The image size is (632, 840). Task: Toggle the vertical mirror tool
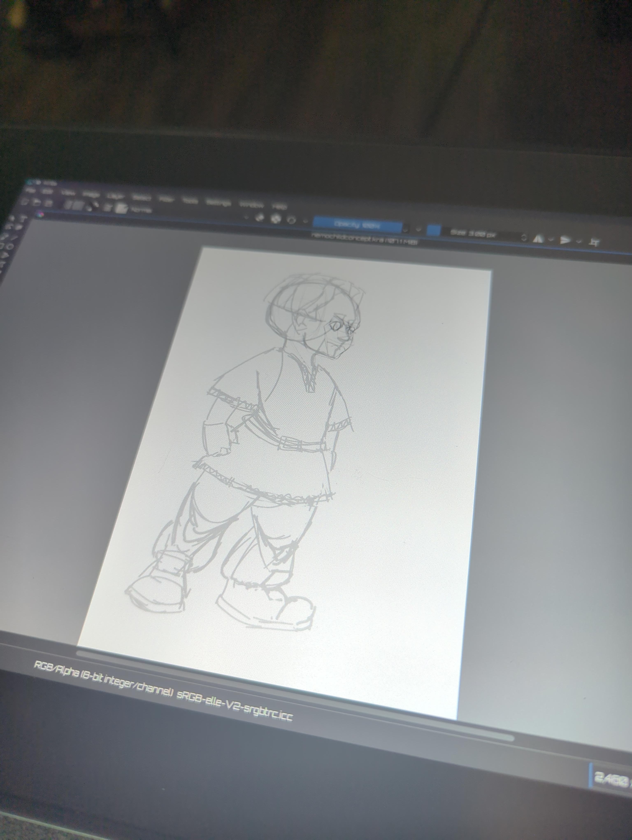pyautogui.click(x=566, y=240)
